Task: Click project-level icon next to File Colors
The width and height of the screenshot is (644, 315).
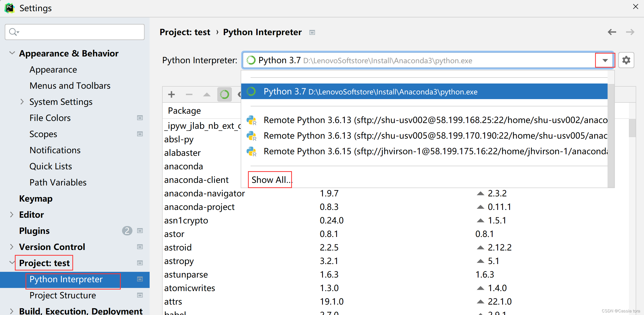Action: pos(140,118)
